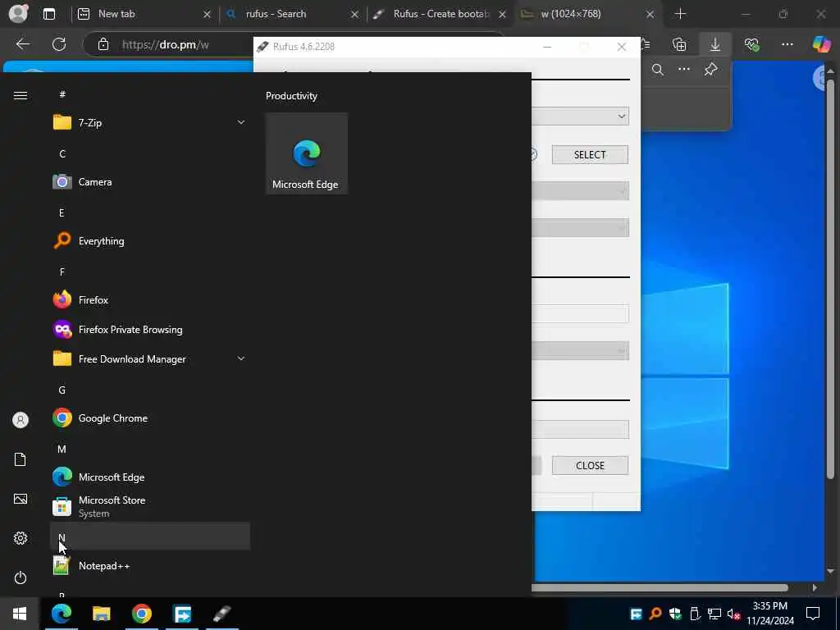The height and width of the screenshot is (630, 840).
Task: Open Edge browser essentials heart icon
Action: [x=751, y=44]
